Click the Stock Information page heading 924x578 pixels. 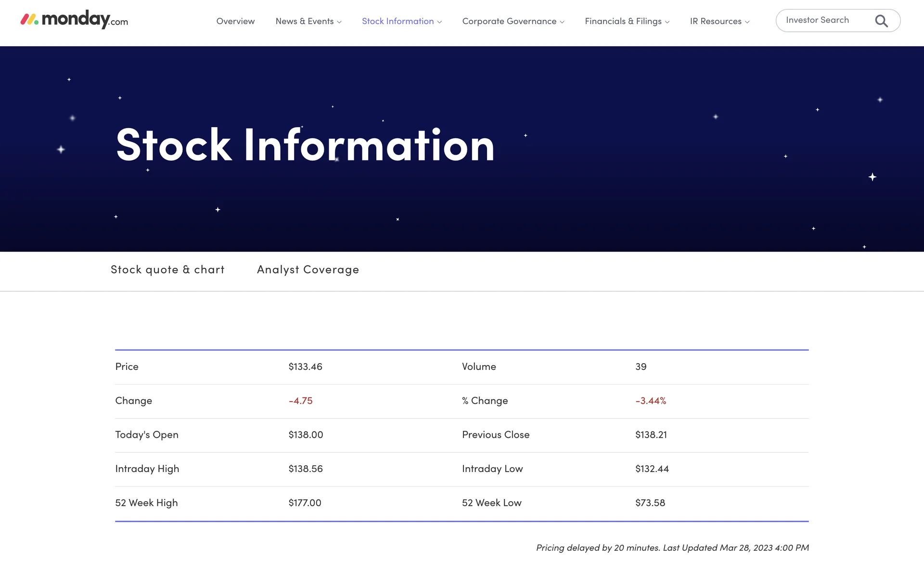click(305, 145)
